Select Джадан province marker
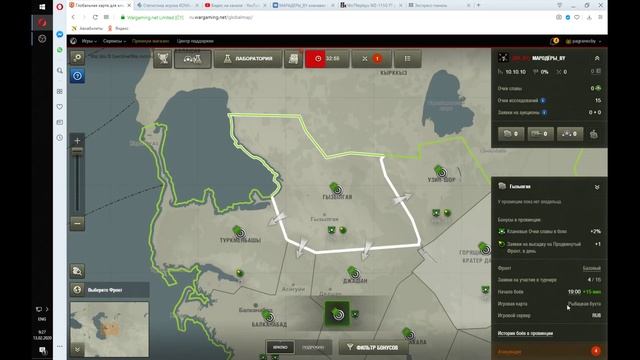Screen dimensions: 640x360 pos(353,272)
